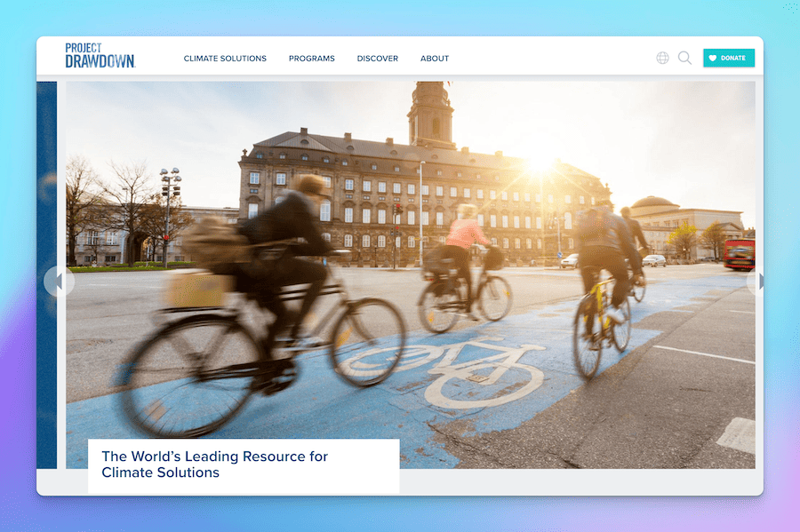This screenshot has height=532, width=800.
Task: Go to previous slide with left arrow
Action: 57,282
